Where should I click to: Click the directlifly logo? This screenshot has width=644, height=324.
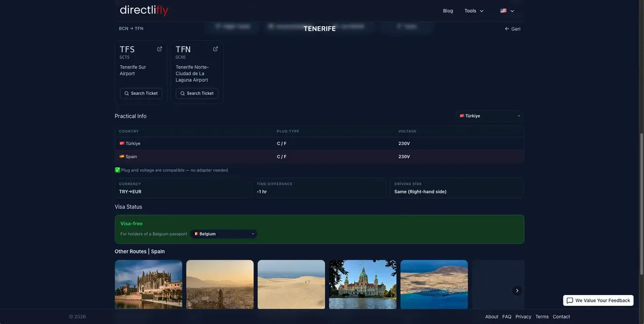click(144, 10)
